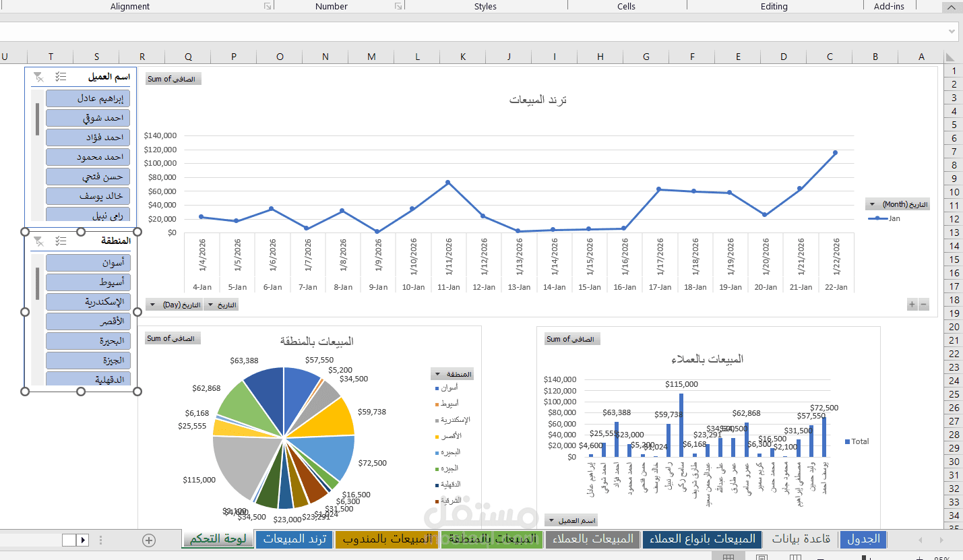Filter by customer احمد فؤاد in the slicer
The image size is (963, 560).
[88, 137]
